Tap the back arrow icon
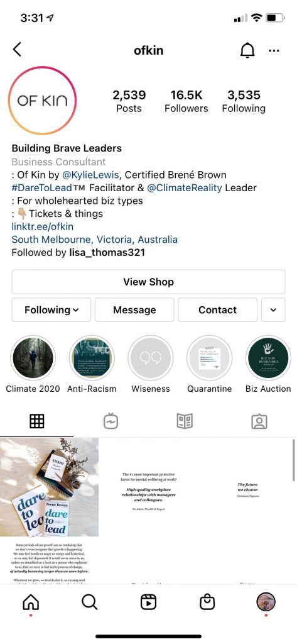Screen dimensions: 297x644 [x=17, y=50]
